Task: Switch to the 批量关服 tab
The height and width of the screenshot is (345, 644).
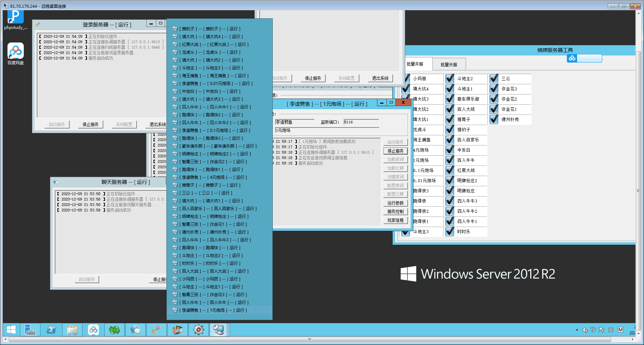Action: click(x=449, y=65)
